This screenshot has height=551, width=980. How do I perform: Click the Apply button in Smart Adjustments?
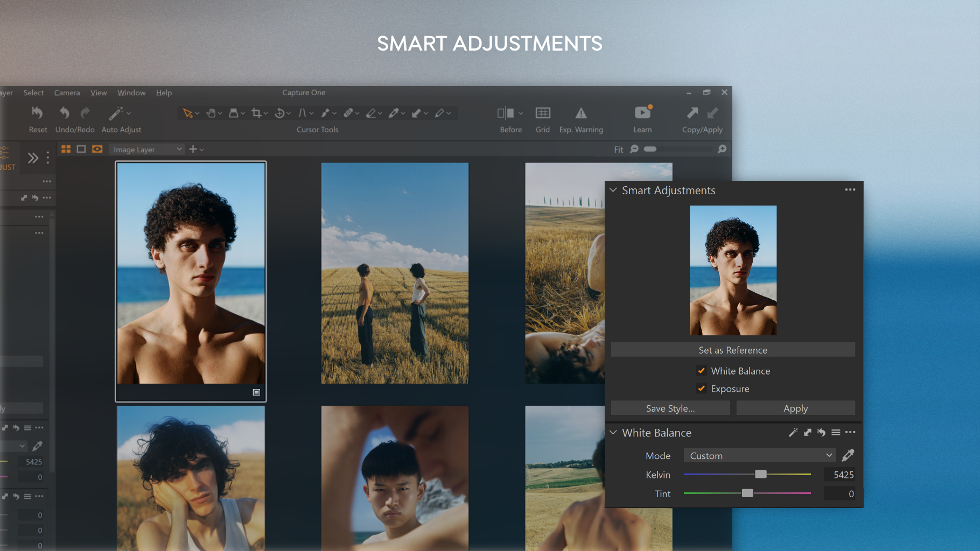pos(795,408)
